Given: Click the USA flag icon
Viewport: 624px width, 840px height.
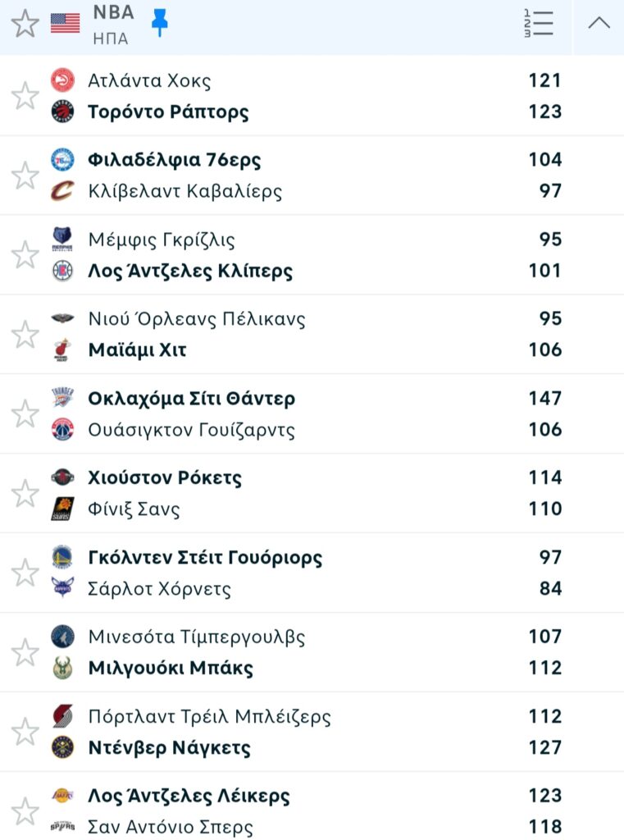Looking at the screenshot, I should coord(66,23).
